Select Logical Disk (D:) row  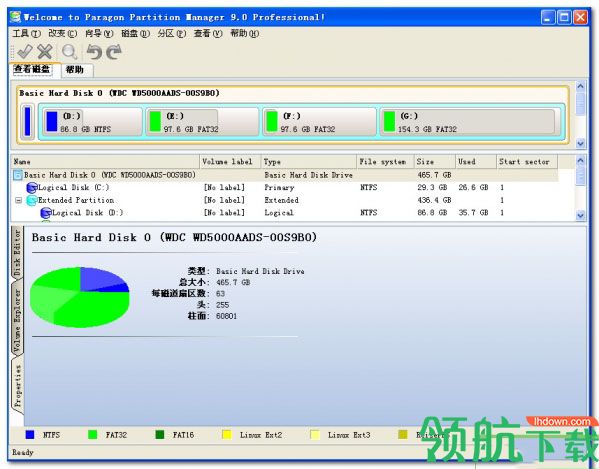pos(285,213)
